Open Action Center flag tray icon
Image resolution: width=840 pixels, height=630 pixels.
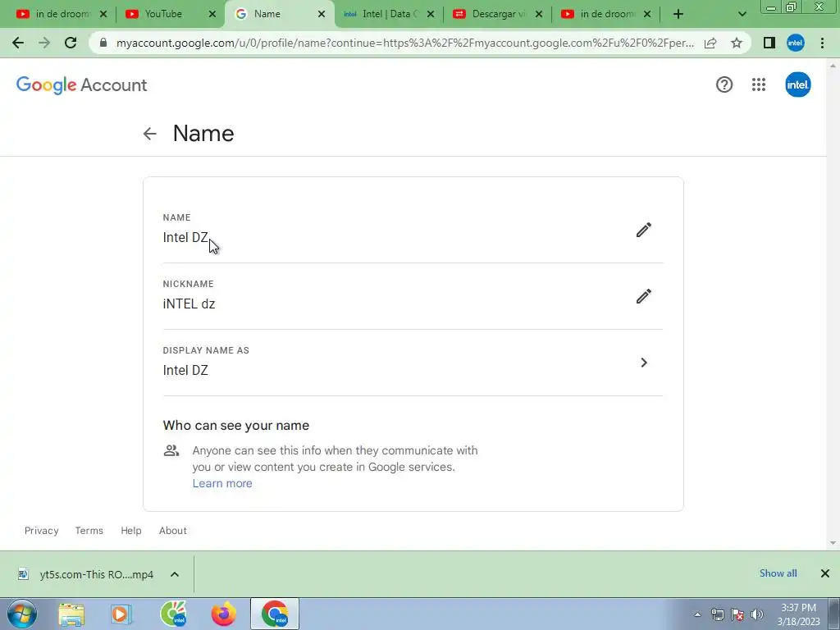coord(737,614)
